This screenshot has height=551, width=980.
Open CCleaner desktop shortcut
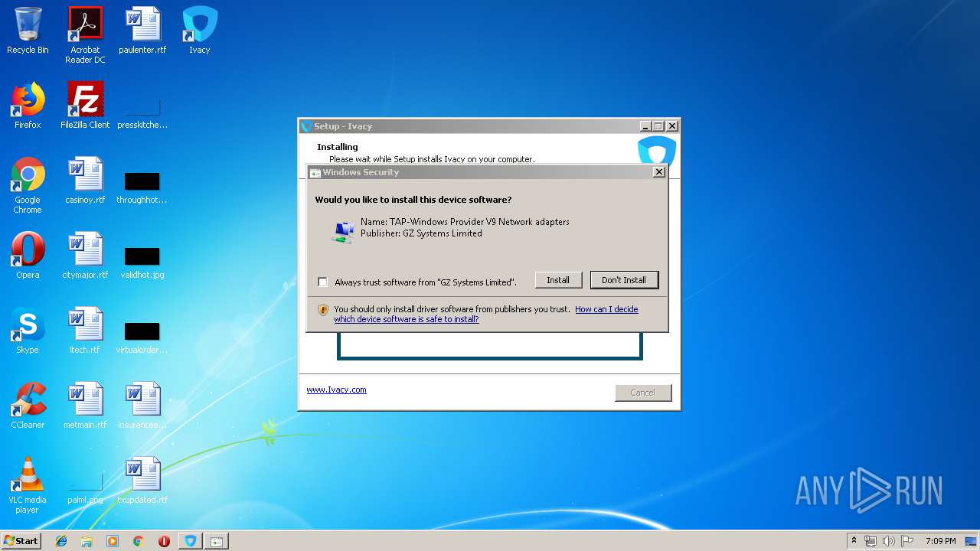(x=28, y=406)
